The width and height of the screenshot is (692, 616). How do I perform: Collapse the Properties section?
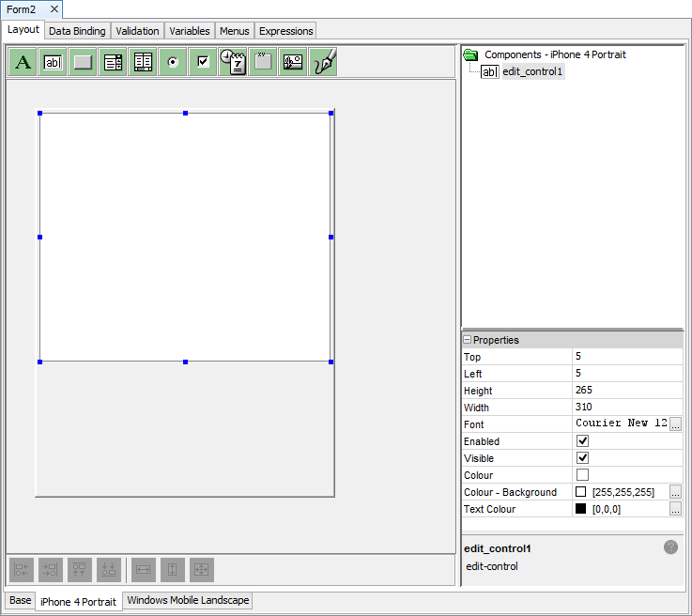pyautogui.click(x=467, y=340)
